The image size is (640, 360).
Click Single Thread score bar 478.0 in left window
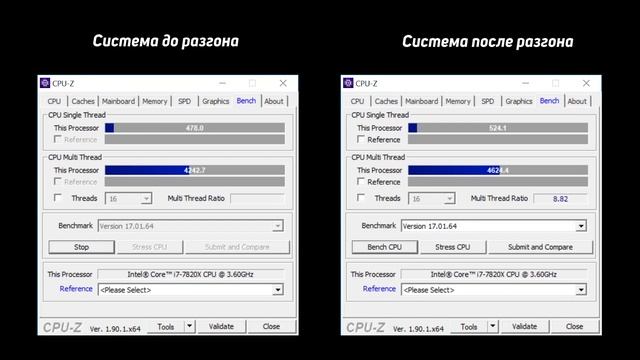click(x=195, y=128)
